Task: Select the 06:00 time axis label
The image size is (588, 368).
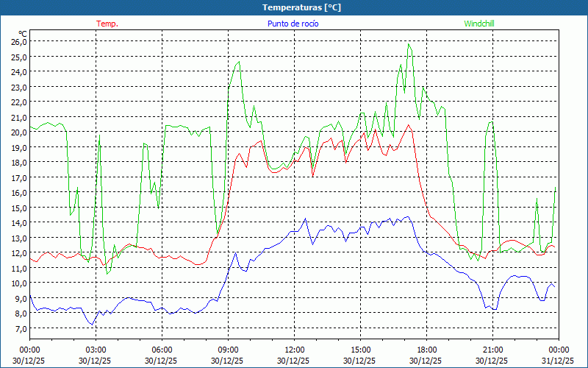Action: pos(162,350)
